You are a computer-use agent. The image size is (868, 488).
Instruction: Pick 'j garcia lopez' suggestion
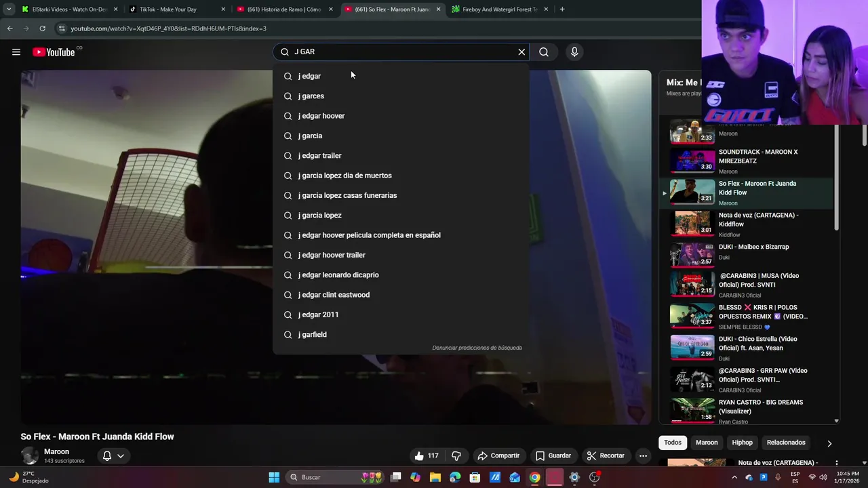coord(401,216)
